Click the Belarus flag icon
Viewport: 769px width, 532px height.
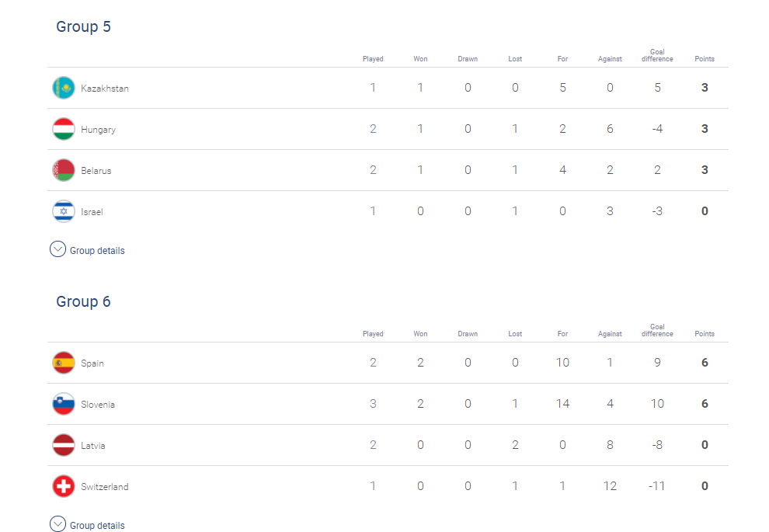(64, 171)
